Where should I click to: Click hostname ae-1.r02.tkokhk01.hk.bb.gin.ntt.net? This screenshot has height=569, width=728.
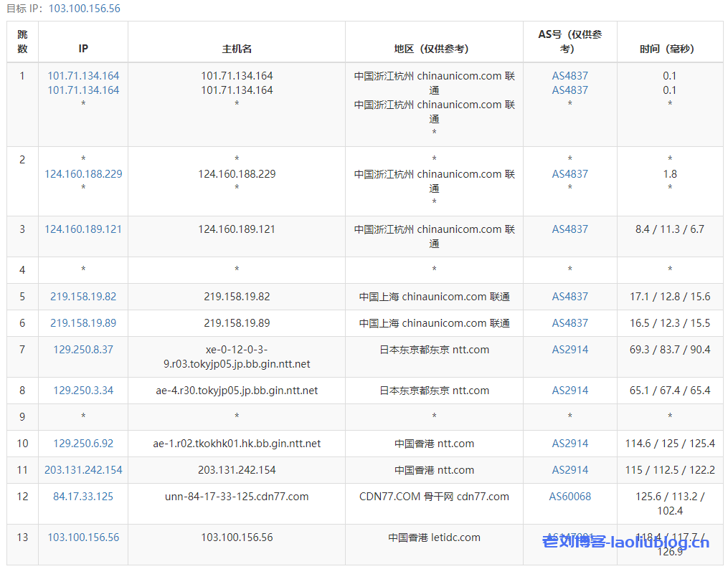(237, 444)
